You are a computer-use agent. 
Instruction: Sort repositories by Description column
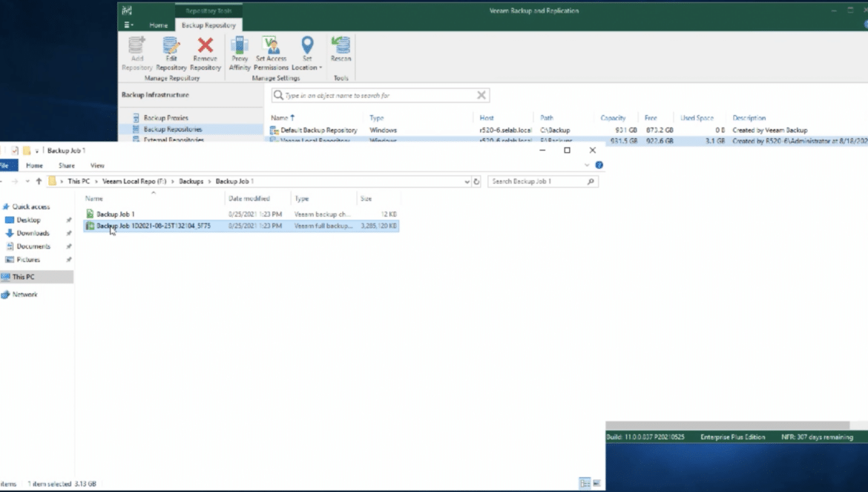click(749, 118)
